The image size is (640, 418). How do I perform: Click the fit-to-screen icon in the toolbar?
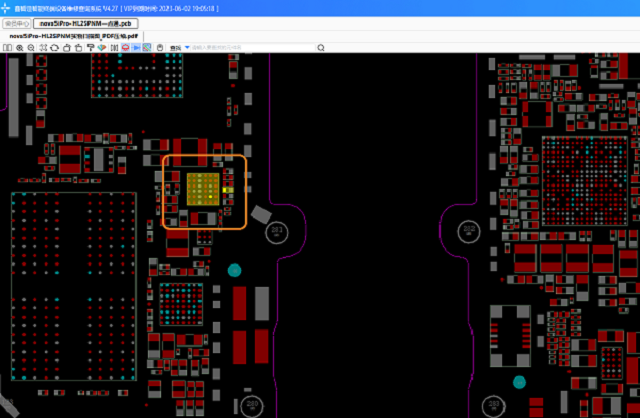(43, 47)
